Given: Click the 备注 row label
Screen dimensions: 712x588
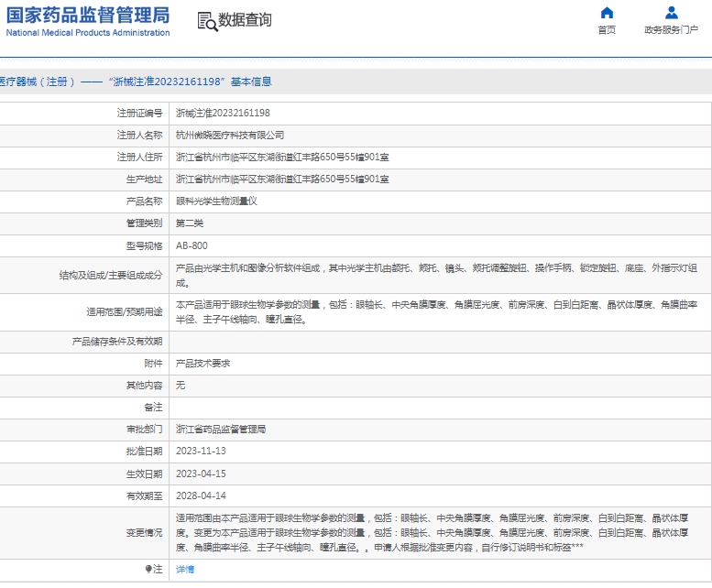Looking at the screenshot, I should pyautogui.click(x=153, y=407).
